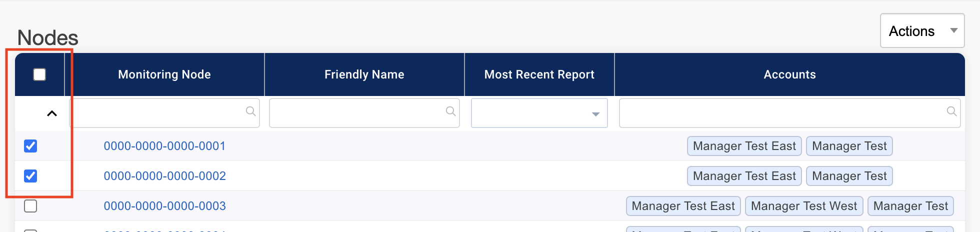Uncheck node 0000-0000-0000-0001 checkbox
The width and height of the screenshot is (980, 232).
30,146
